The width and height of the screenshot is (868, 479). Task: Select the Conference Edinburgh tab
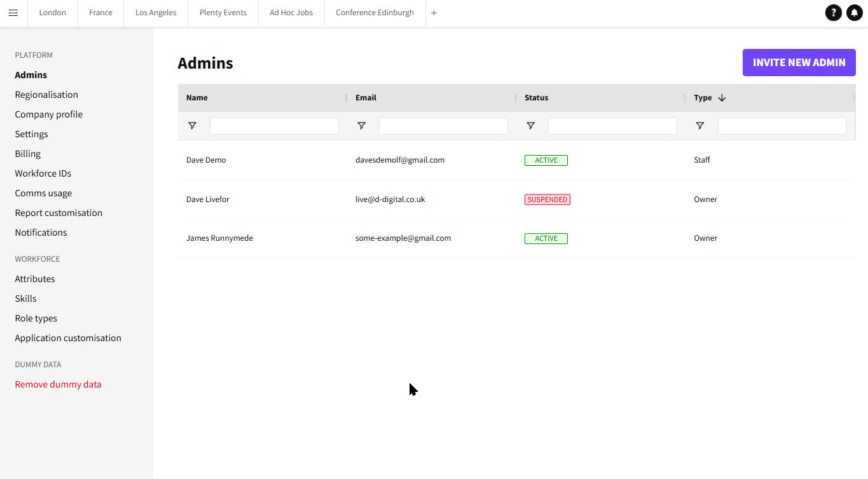[375, 13]
